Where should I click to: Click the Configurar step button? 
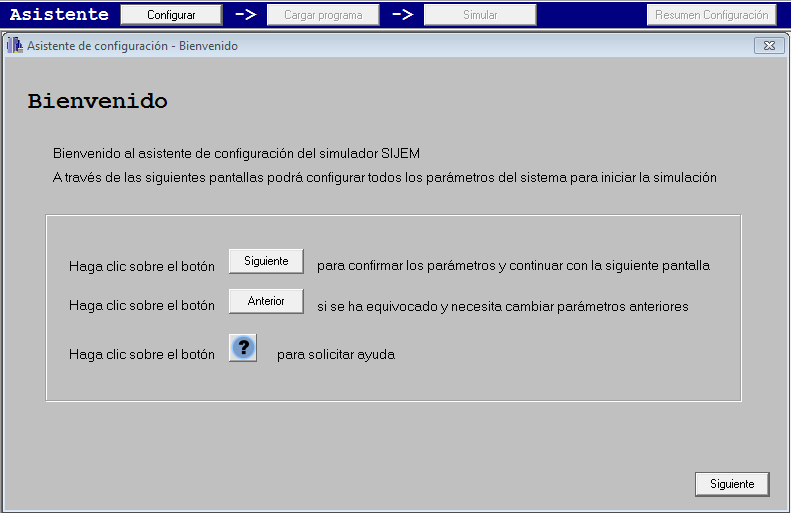tap(171, 15)
